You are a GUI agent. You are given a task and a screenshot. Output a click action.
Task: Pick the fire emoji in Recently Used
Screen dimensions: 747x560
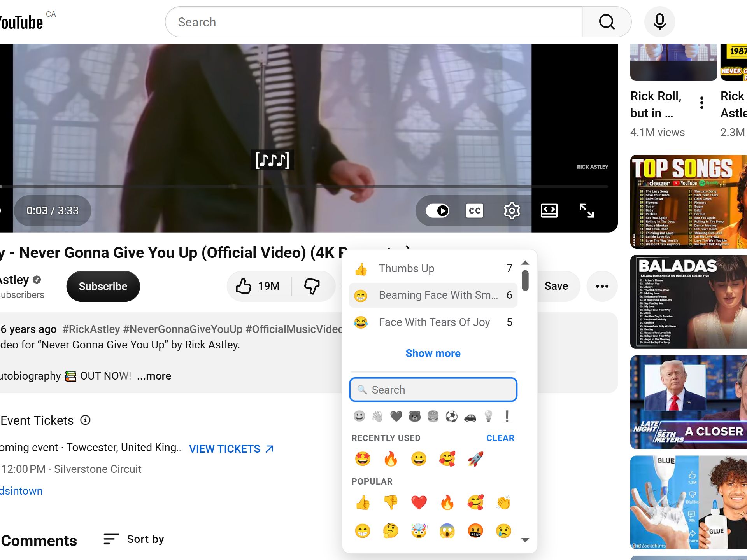391,459
